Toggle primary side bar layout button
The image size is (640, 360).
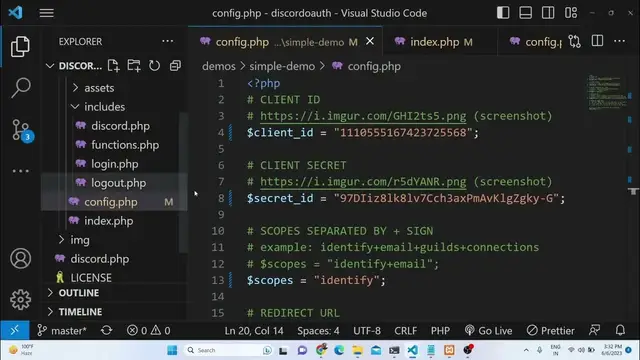pos(503,13)
